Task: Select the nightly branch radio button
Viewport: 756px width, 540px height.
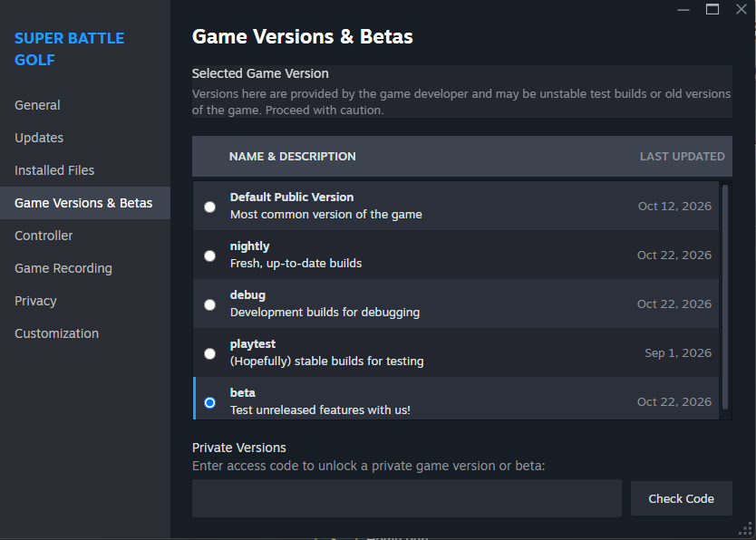Action: point(209,256)
